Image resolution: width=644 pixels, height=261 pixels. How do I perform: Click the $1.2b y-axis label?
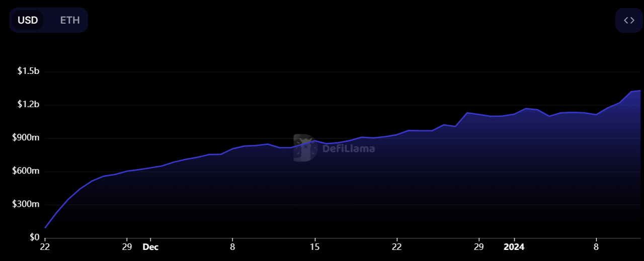coord(28,104)
